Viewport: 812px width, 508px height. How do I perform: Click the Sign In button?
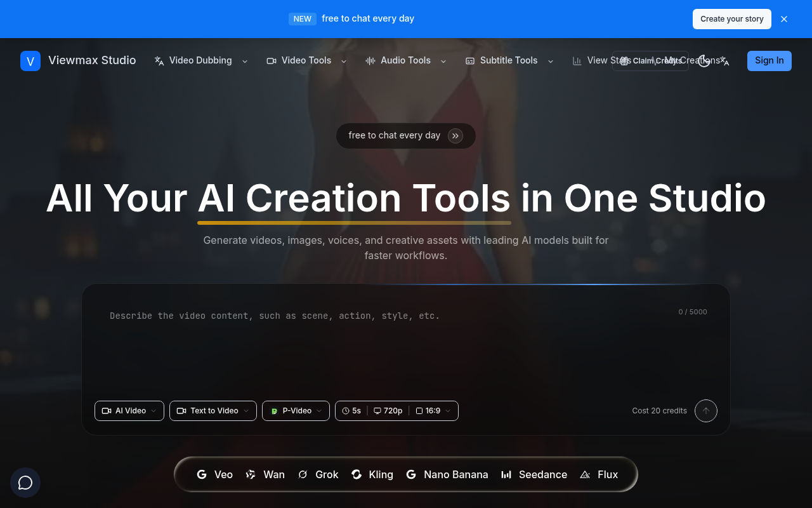[x=769, y=61]
